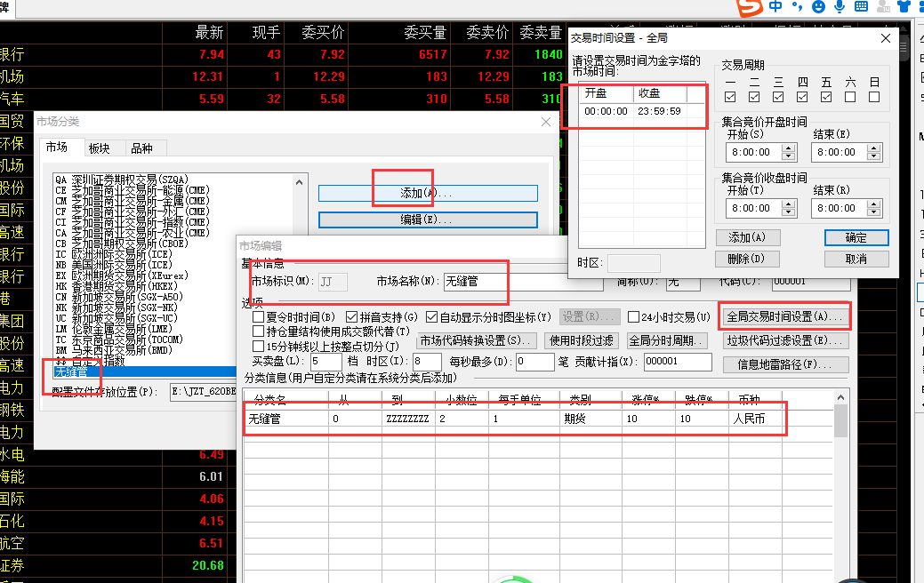Click the Sogou input method logo icon
The image size is (924, 583).
[x=750, y=7]
